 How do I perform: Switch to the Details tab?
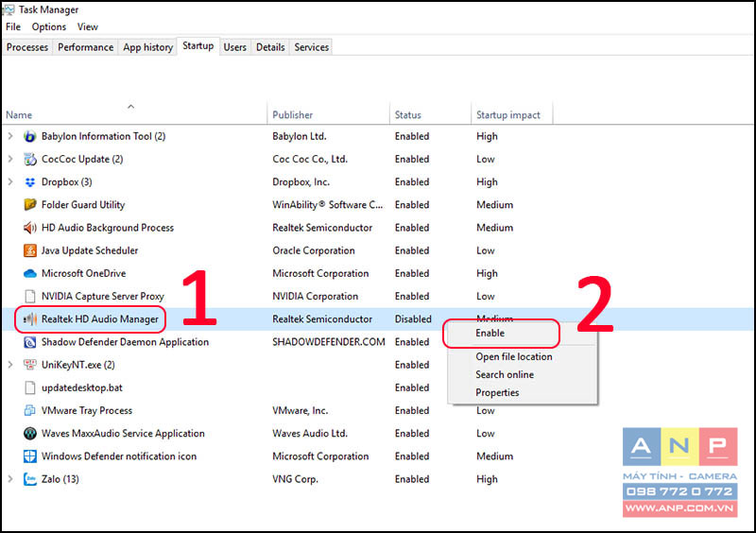tap(270, 47)
